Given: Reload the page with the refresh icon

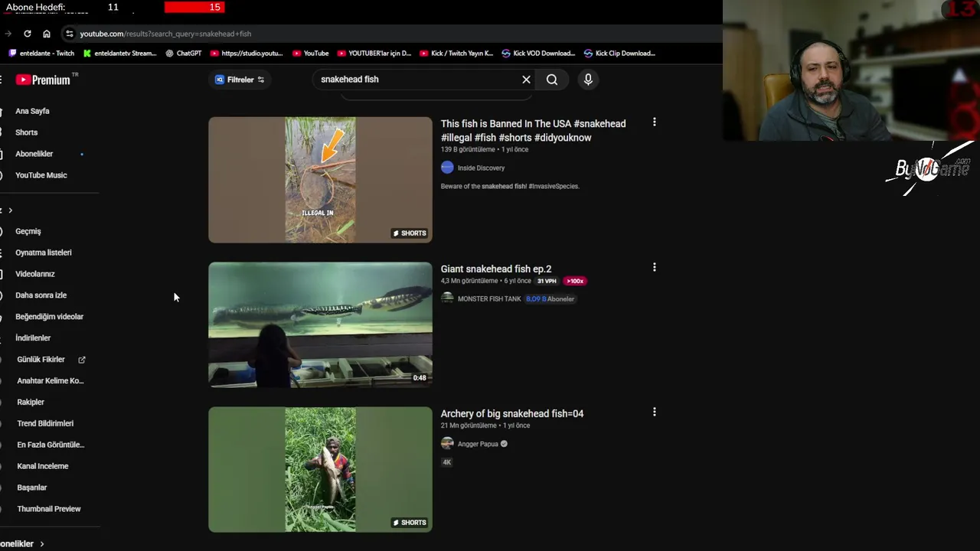Looking at the screenshot, I should point(28,34).
